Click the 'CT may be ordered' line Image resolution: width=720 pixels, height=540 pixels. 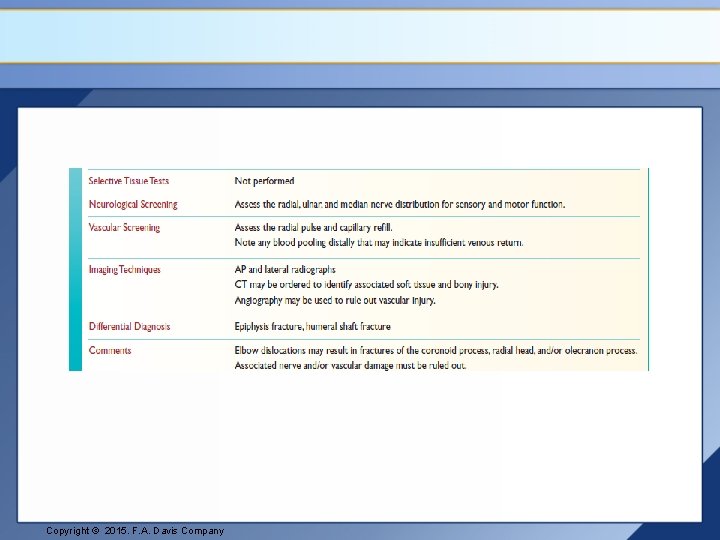pos(366,285)
